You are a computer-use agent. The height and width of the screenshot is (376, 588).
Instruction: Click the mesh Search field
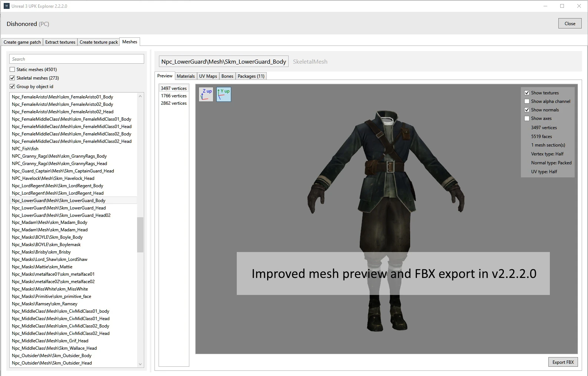click(x=77, y=59)
